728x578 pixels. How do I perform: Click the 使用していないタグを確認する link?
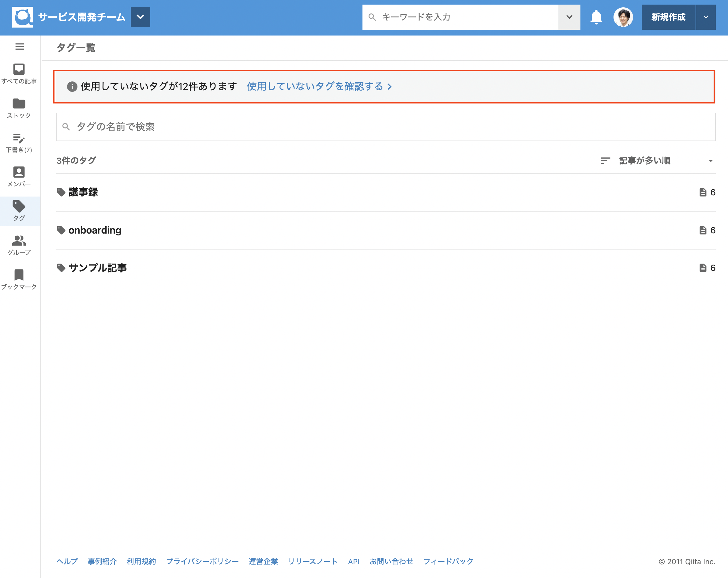[319, 86]
